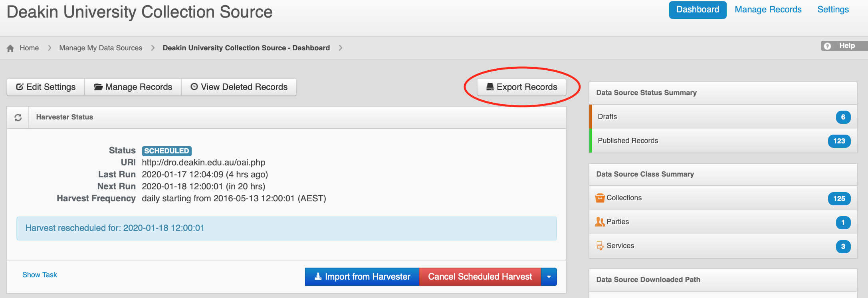Viewport: 868px width, 298px height.
Task: Click View Deleted Records button
Action: [x=239, y=87]
